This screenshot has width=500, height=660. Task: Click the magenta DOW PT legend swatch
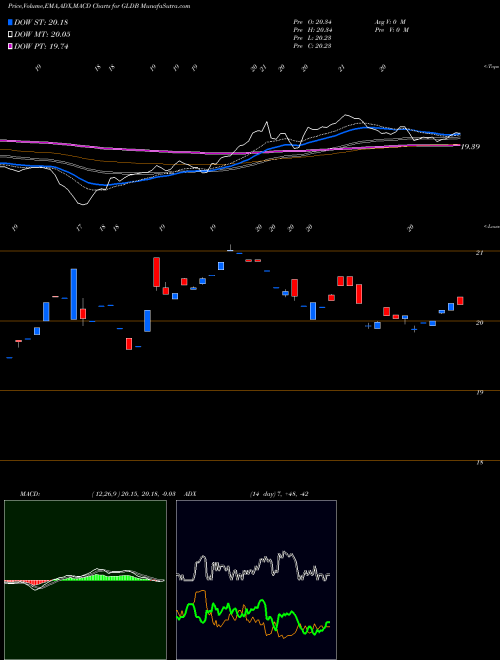click(10, 47)
